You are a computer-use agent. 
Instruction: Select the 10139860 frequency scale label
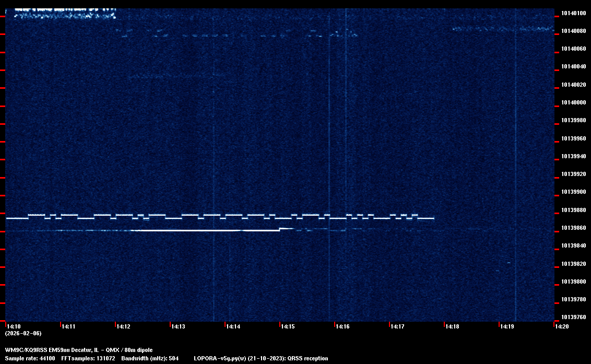(x=573, y=228)
